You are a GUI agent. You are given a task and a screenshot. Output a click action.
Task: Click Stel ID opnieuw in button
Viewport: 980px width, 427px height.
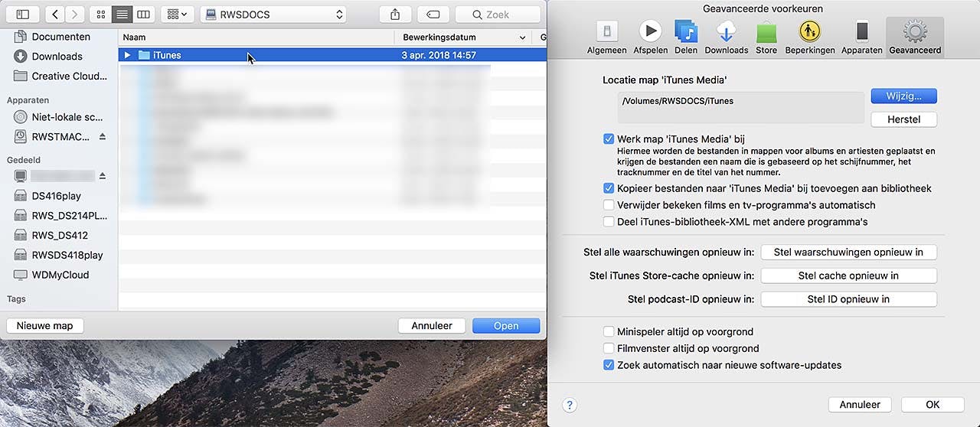[848, 299]
